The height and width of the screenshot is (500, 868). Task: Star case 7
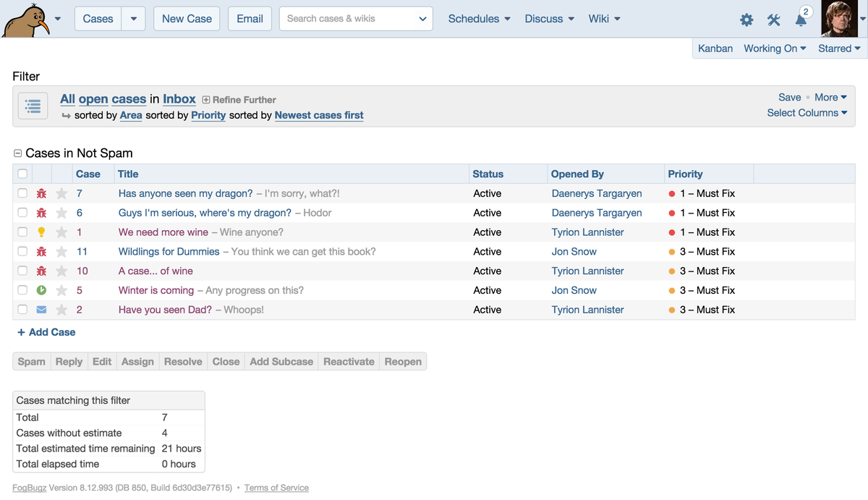pyautogui.click(x=62, y=193)
